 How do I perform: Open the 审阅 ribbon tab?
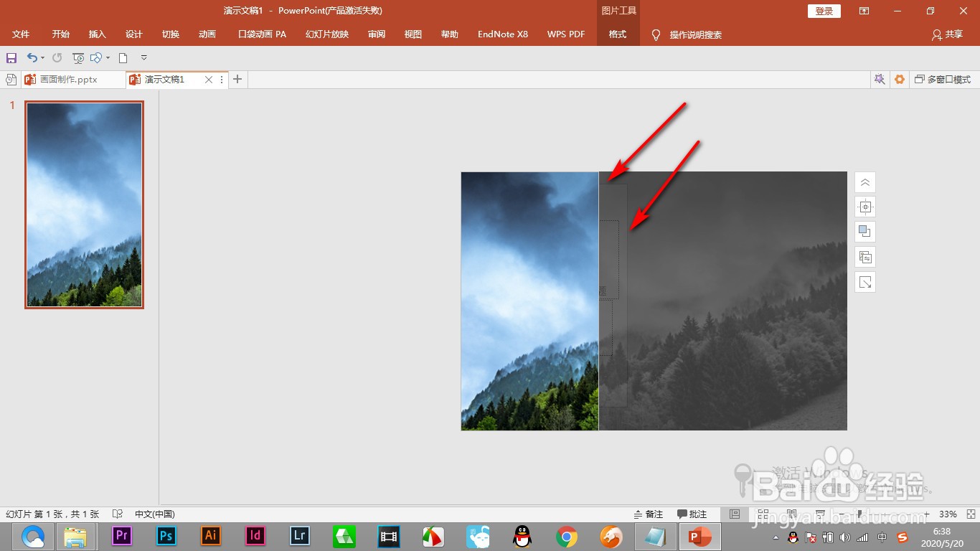[x=377, y=34]
